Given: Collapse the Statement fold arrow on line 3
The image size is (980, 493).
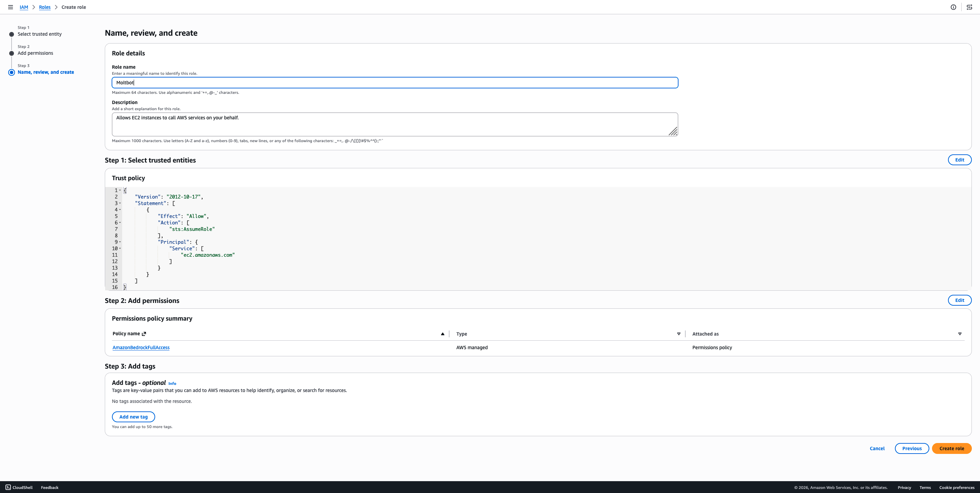Looking at the screenshot, I should pyautogui.click(x=120, y=203).
